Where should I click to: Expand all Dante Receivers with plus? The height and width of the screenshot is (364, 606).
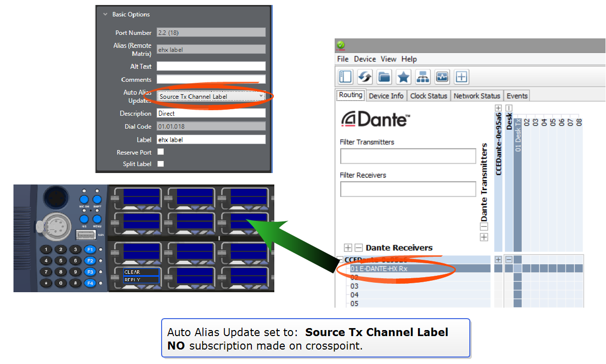pos(348,248)
